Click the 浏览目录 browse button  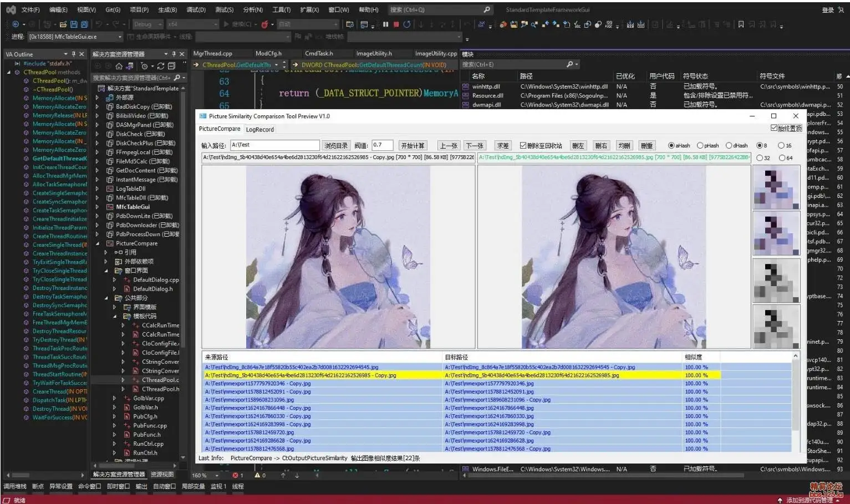[336, 145]
